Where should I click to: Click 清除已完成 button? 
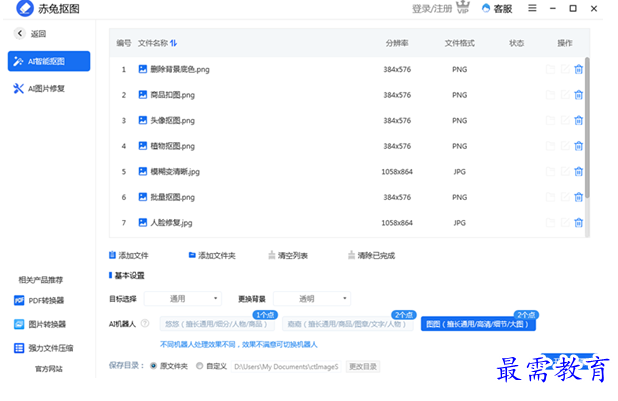coord(371,256)
